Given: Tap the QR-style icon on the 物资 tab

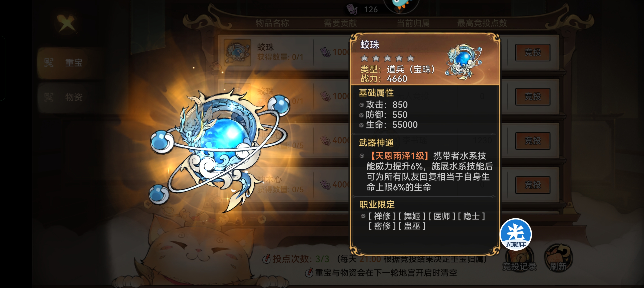Looking at the screenshot, I should click(x=49, y=97).
